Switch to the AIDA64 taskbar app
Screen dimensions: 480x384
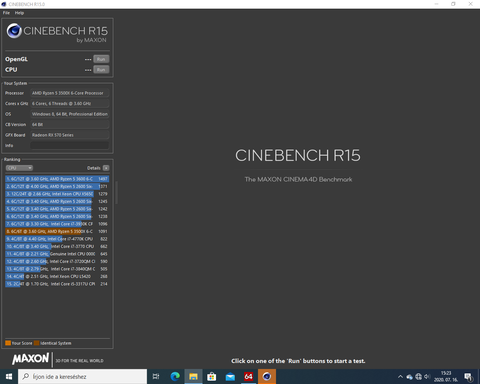248,377
